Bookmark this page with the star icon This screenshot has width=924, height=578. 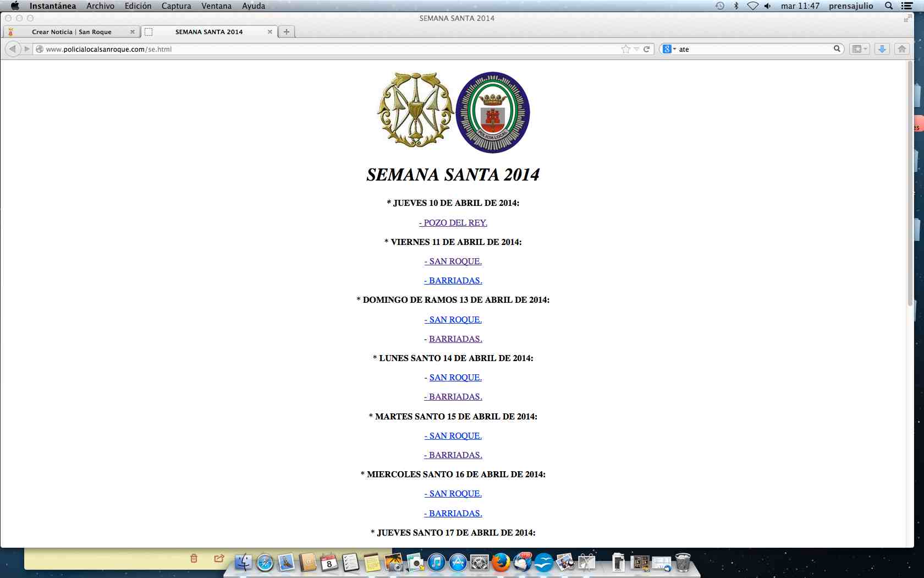(625, 49)
